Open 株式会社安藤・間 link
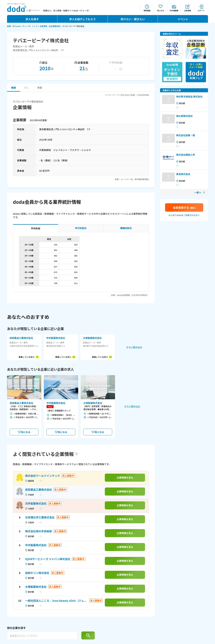Viewport: 215px width, 644px height. (x=186, y=135)
